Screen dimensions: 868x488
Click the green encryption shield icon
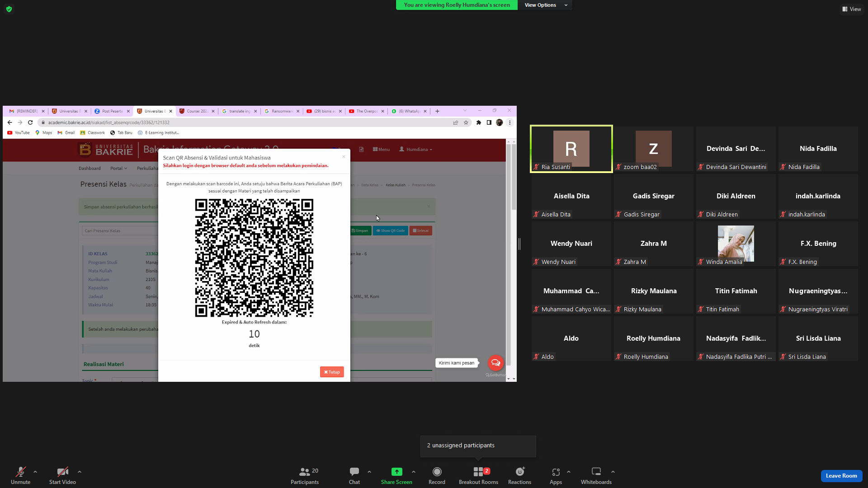pos(9,9)
